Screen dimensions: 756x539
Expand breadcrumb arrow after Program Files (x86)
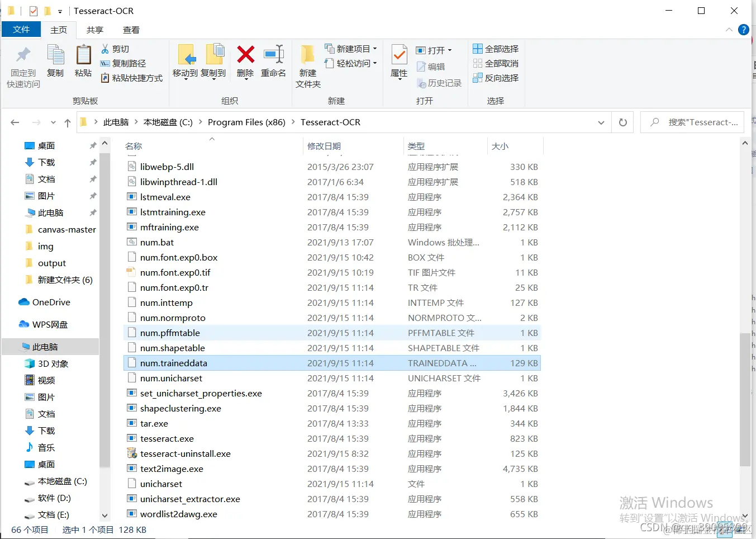293,122
